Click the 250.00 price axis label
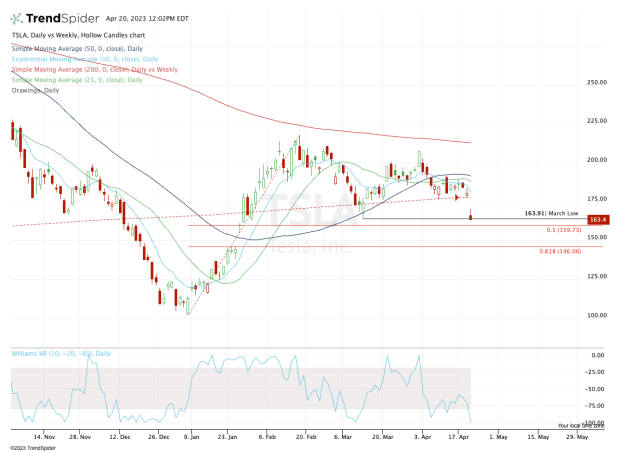This screenshot has height=453, width=620. click(x=598, y=82)
